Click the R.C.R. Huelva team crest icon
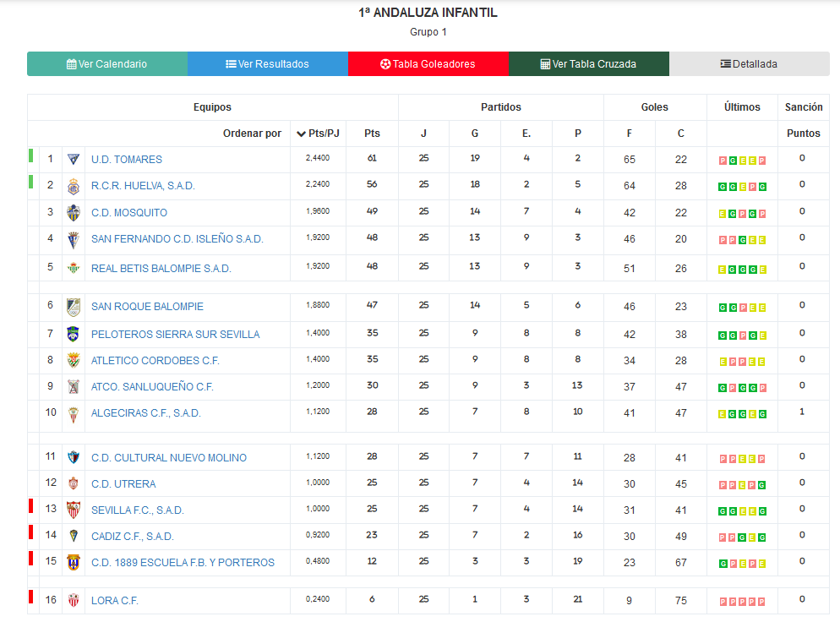 coord(74,186)
